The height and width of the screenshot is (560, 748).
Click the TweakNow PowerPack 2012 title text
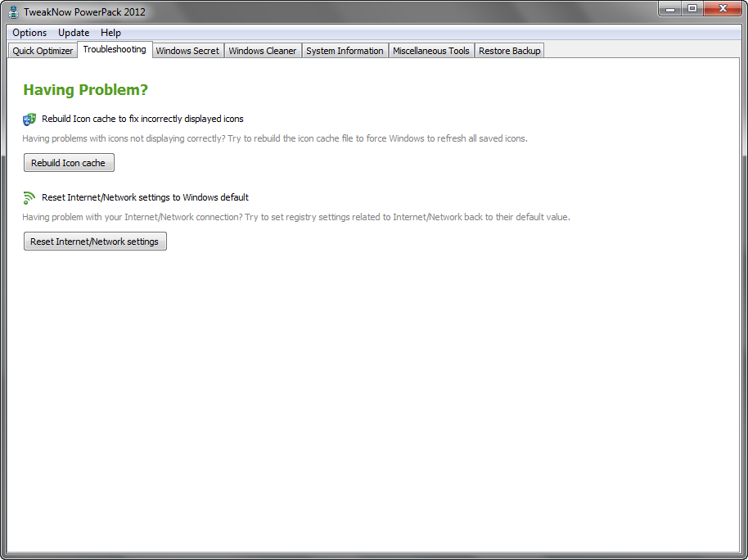[84, 12]
